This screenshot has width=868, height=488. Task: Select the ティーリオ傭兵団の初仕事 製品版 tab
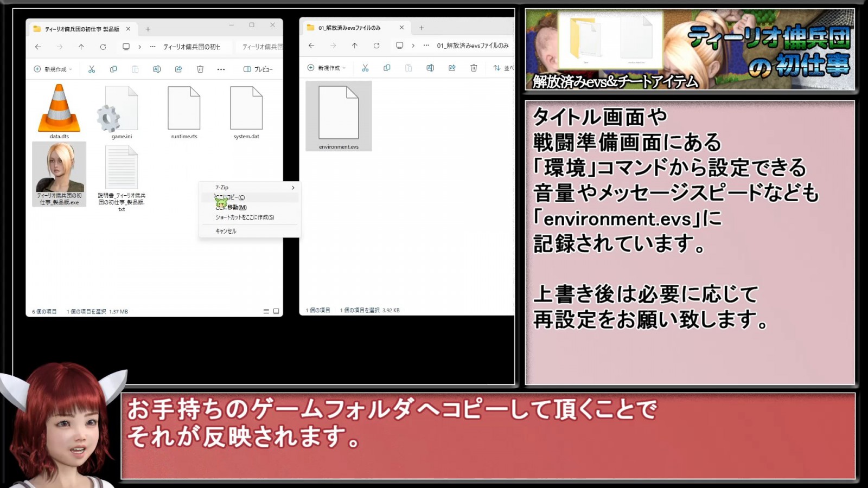[x=81, y=29]
